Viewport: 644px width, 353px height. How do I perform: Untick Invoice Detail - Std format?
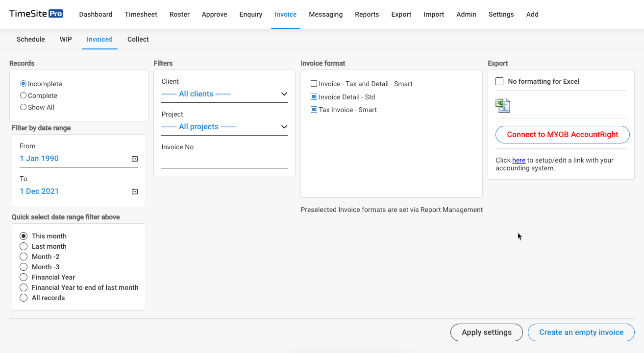click(314, 97)
